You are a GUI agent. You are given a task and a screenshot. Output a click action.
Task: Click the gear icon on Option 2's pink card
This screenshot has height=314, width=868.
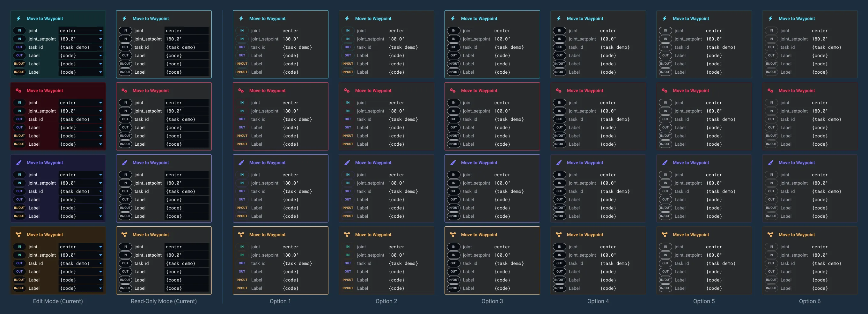click(x=348, y=90)
